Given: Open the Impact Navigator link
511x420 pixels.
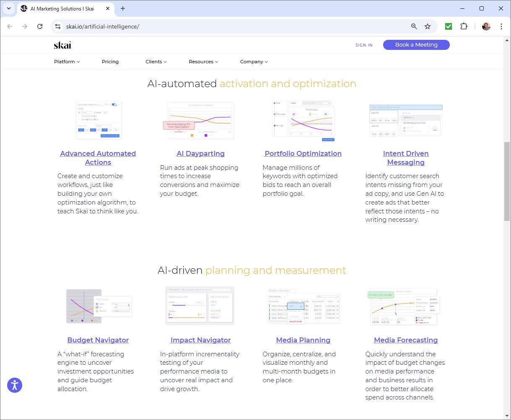Looking at the screenshot, I should (x=200, y=340).
